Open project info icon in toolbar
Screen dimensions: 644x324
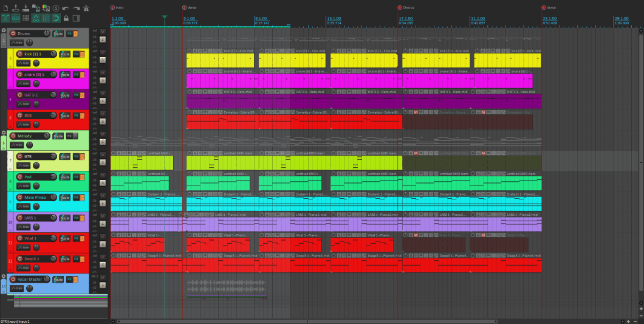point(56,9)
